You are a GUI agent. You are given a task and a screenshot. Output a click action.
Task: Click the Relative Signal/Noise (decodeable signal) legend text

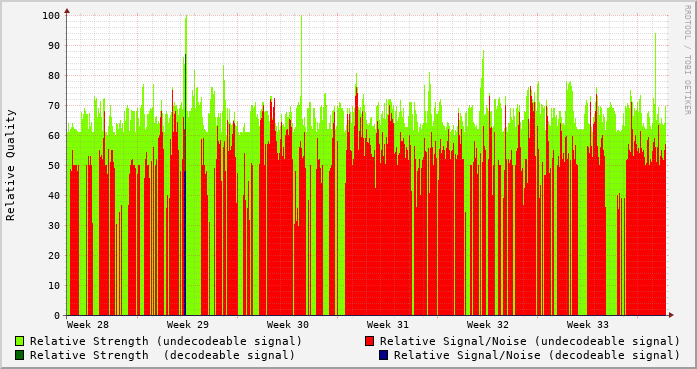pos(537,355)
